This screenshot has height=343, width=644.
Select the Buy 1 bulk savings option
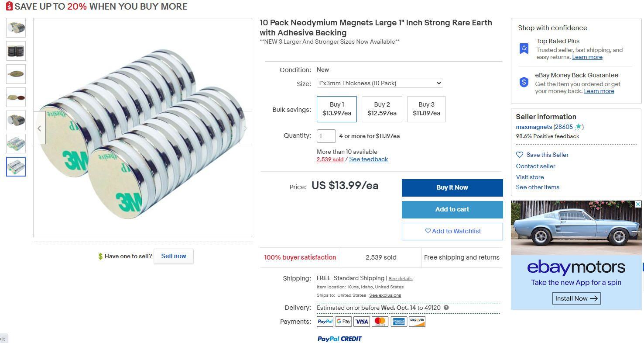(x=337, y=109)
